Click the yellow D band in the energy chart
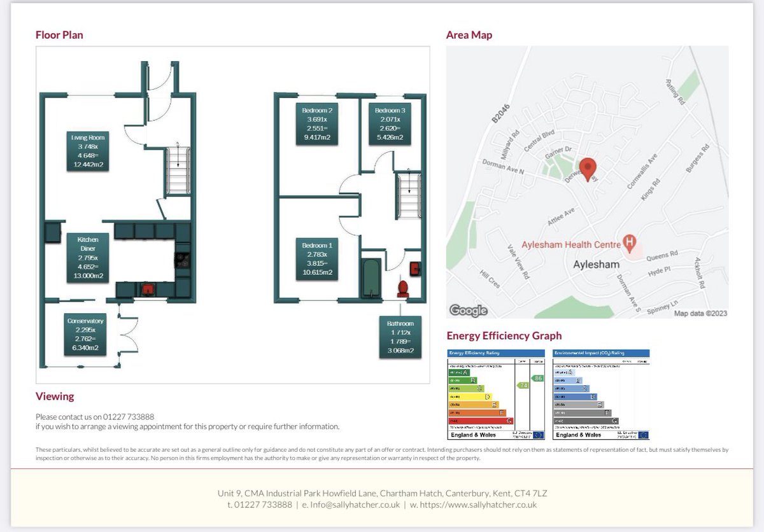 pos(470,396)
